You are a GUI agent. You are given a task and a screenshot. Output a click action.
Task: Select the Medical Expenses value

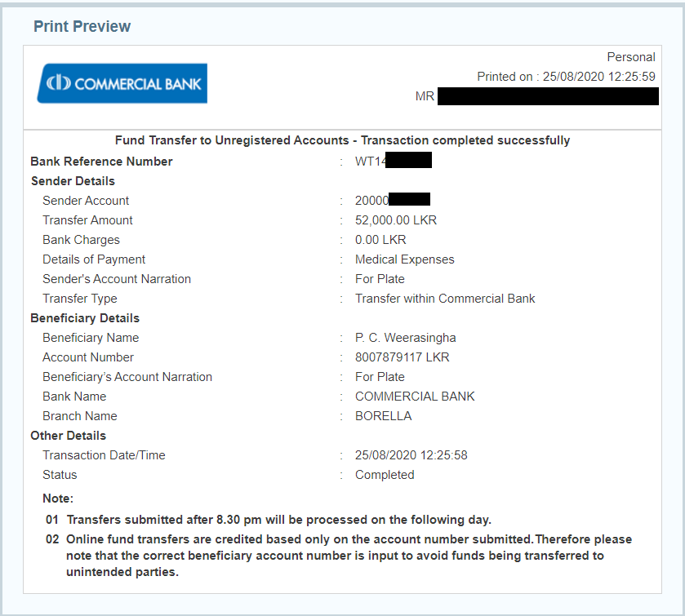404,259
